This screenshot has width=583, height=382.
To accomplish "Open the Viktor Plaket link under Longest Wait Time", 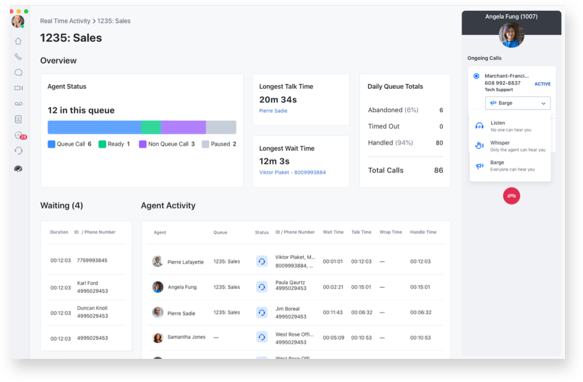I will point(292,172).
